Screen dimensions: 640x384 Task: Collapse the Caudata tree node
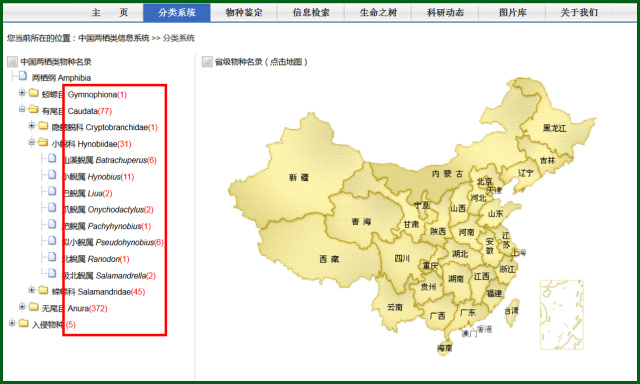(22, 109)
